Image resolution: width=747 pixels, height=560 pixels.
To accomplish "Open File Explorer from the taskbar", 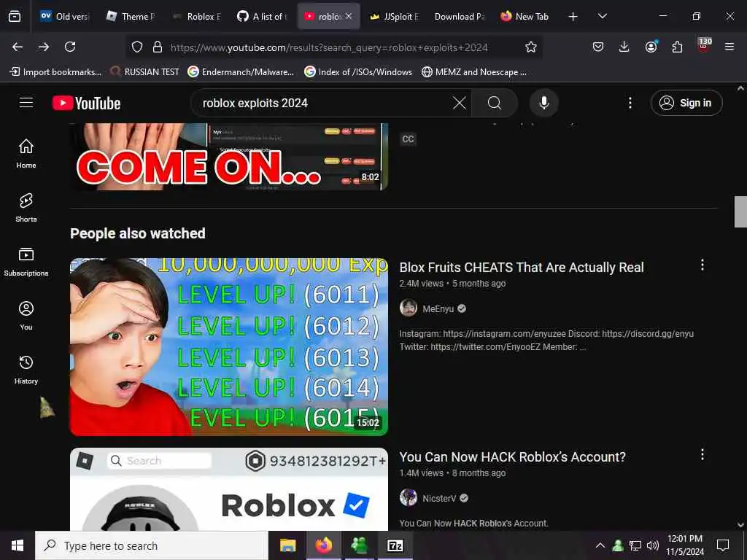I will point(287,545).
